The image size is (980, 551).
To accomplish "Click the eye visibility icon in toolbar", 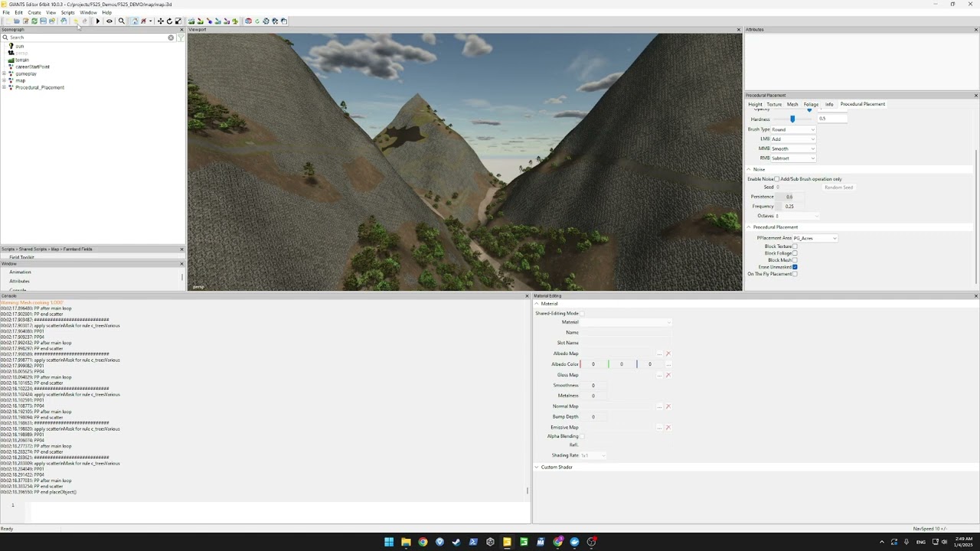I will [x=109, y=21].
